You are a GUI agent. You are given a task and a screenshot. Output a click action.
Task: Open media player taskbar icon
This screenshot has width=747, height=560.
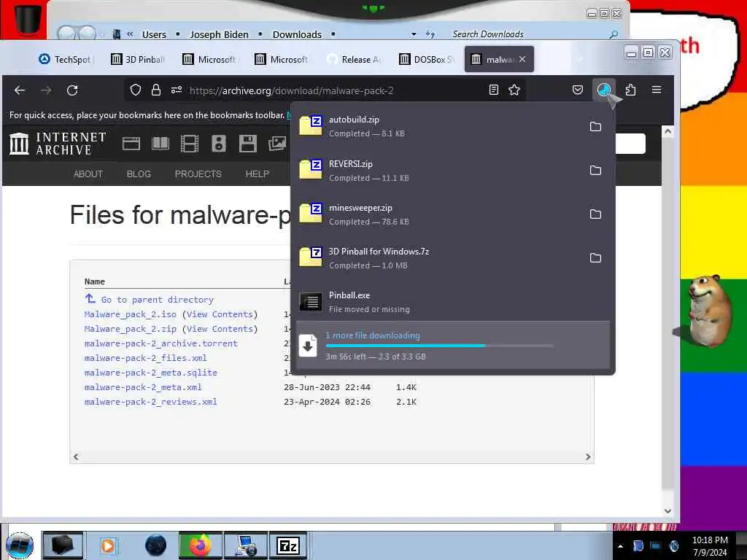(108, 545)
